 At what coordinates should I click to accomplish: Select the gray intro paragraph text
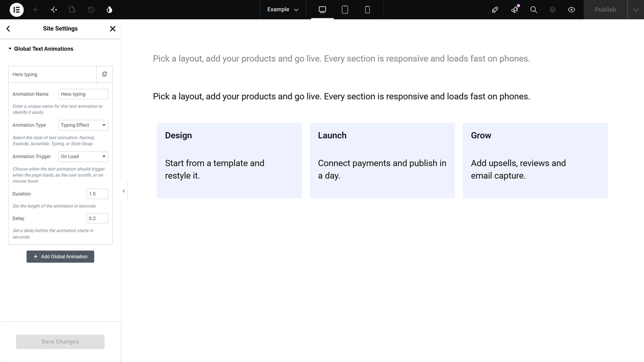(341, 58)
